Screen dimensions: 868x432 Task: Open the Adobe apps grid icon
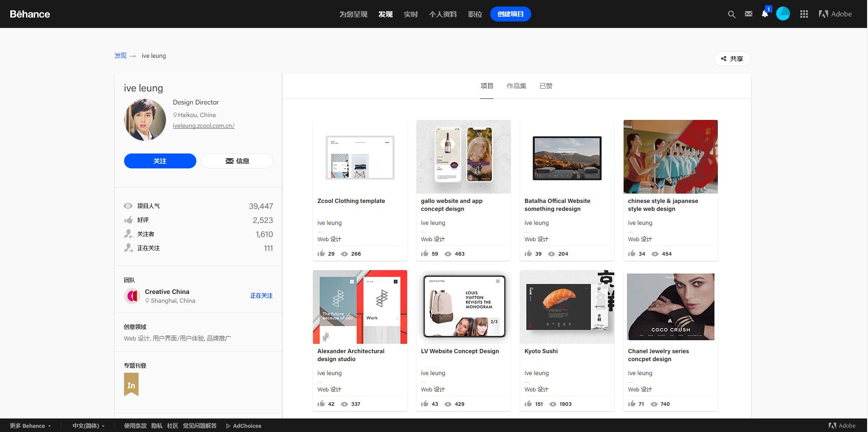pyautogui.click(x=804, y=14)
